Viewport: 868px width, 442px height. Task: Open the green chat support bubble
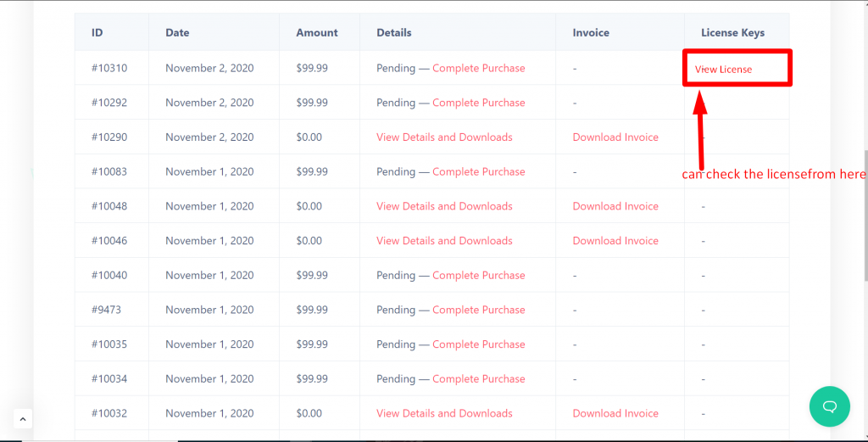click(x=830, y=406)
